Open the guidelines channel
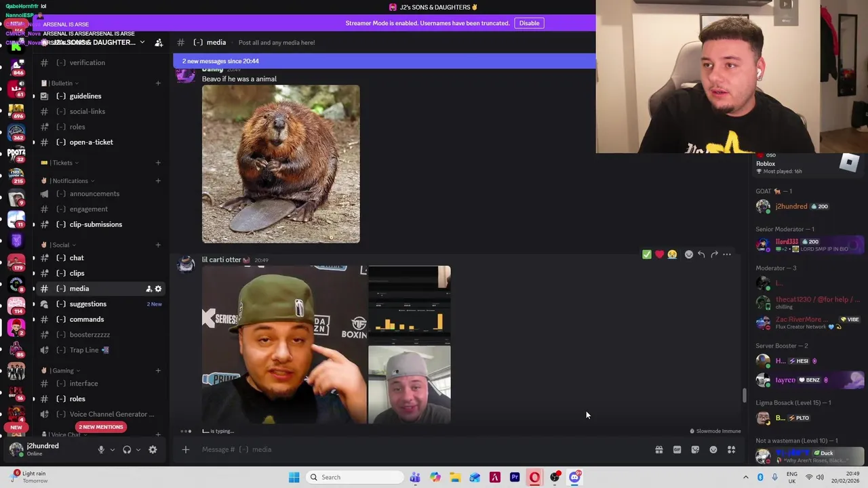The image size is (868, 488). tap(100, 96)
